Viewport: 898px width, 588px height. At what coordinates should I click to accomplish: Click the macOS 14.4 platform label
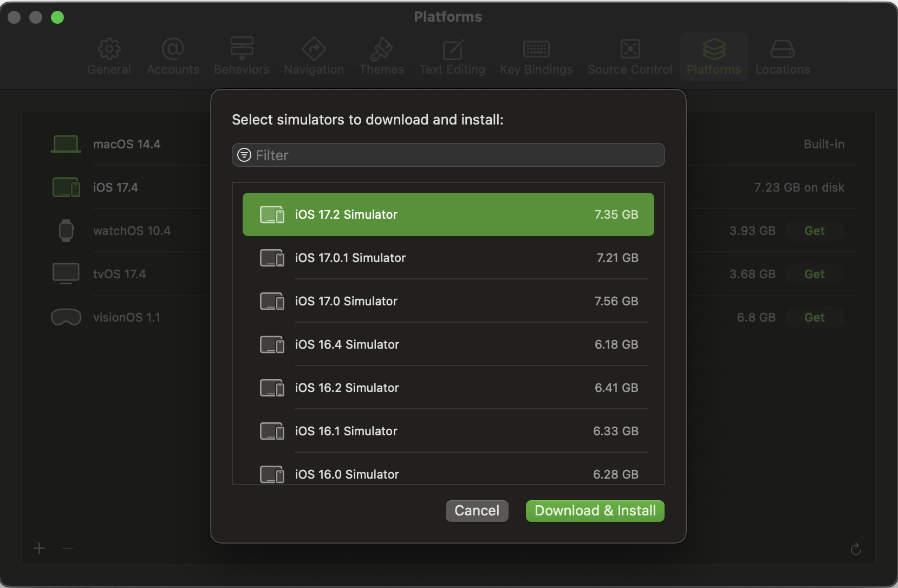point(127,144)
